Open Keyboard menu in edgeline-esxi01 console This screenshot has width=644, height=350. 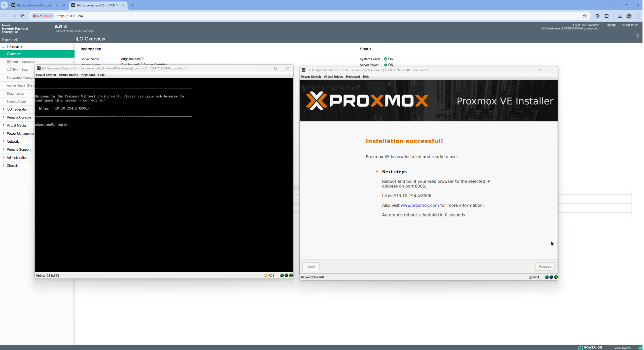(88, 75)
